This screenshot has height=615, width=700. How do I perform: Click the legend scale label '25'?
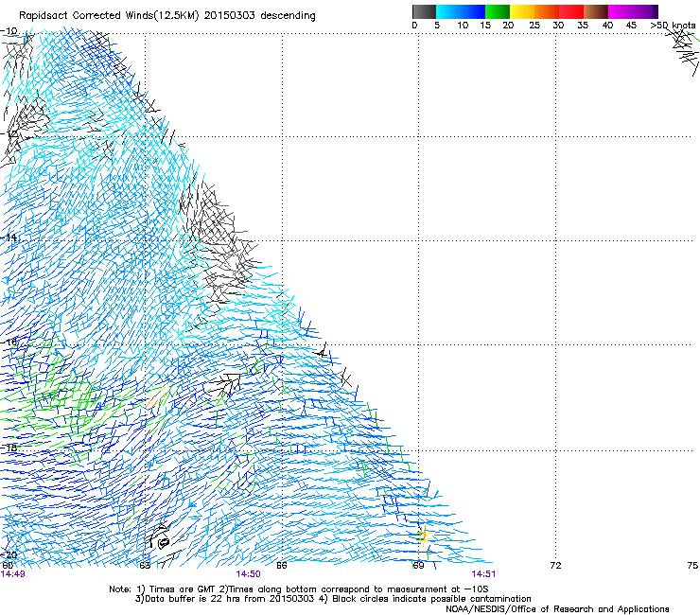click(x=534, y=26)
